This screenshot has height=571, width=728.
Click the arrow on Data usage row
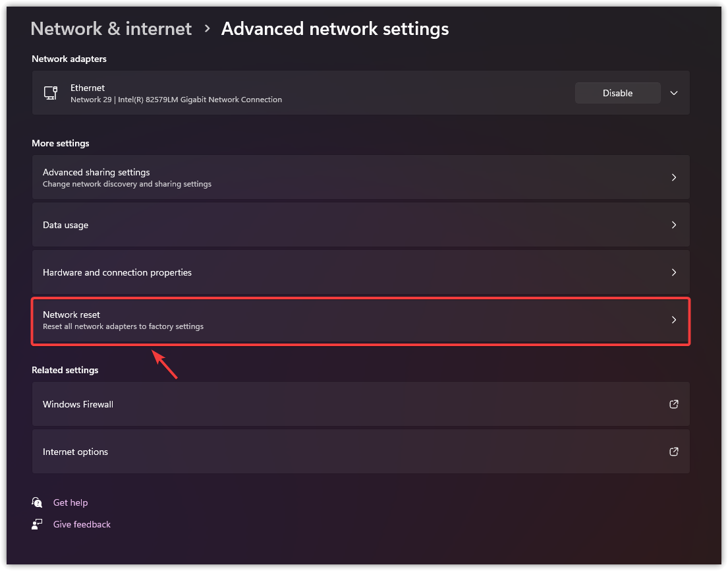tap(673, 225)
